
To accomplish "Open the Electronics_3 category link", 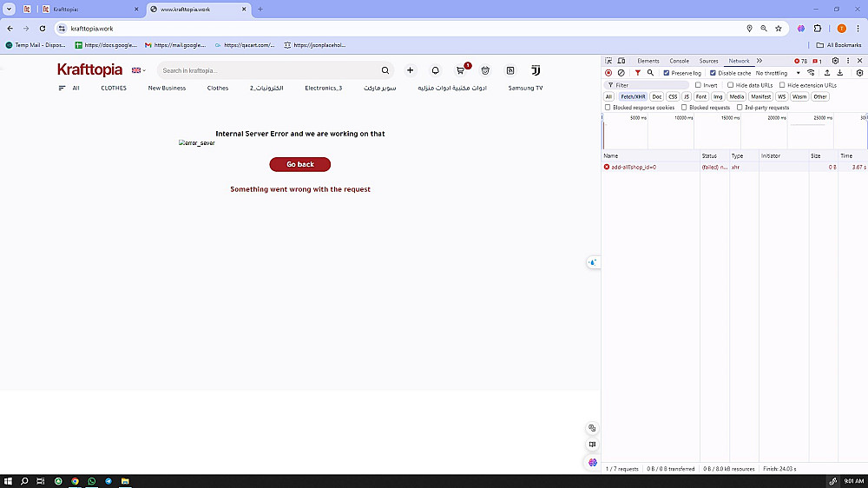I will (x=323, y=88).
